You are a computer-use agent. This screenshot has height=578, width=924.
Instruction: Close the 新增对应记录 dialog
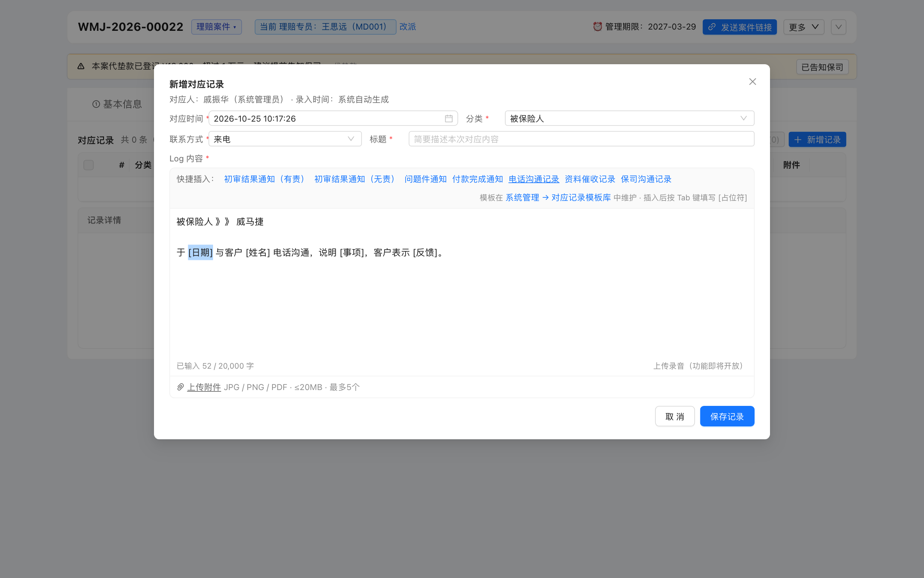coord(752,82)
